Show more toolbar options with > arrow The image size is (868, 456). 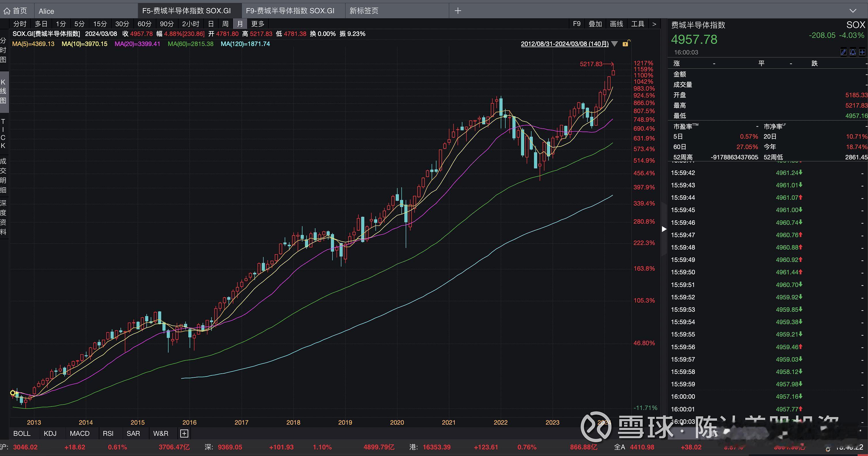coord(654,24)
